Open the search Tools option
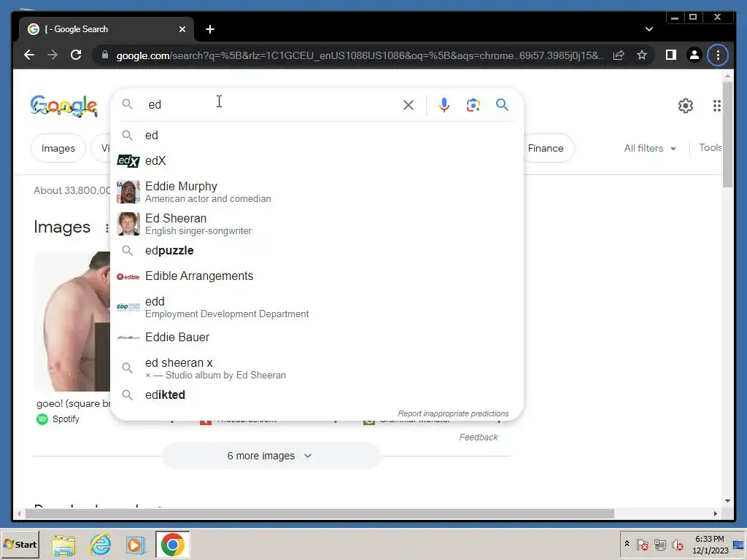747x560 pixels. click(711, 147)
